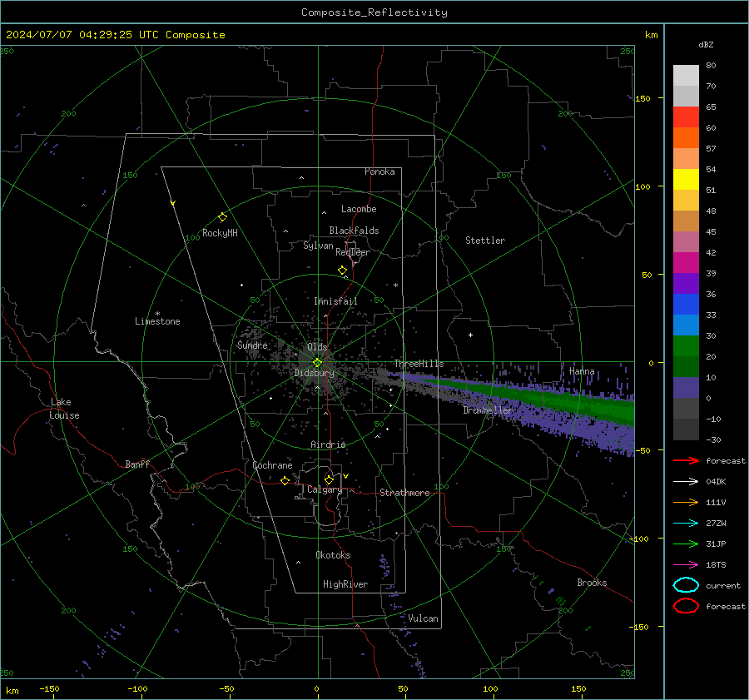Click the Composite_Reflectivity title text
The image size is (749, 700).
[374, 12]
